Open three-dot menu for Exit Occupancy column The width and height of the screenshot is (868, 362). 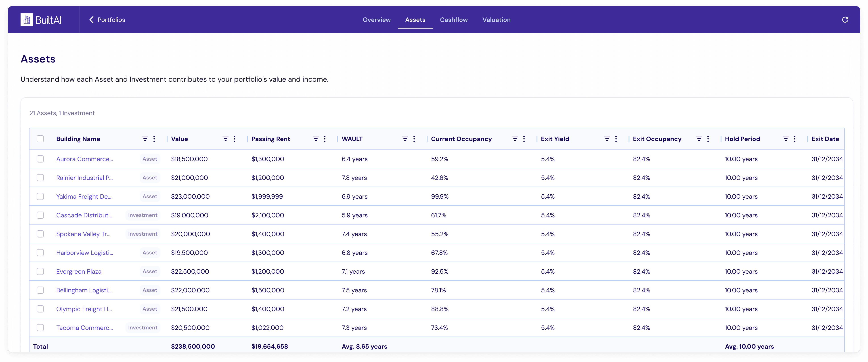coord(708,139)
